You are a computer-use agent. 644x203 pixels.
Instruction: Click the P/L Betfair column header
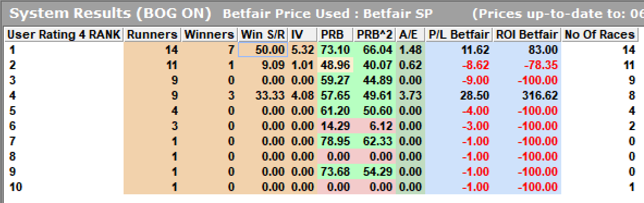point(458,35)
